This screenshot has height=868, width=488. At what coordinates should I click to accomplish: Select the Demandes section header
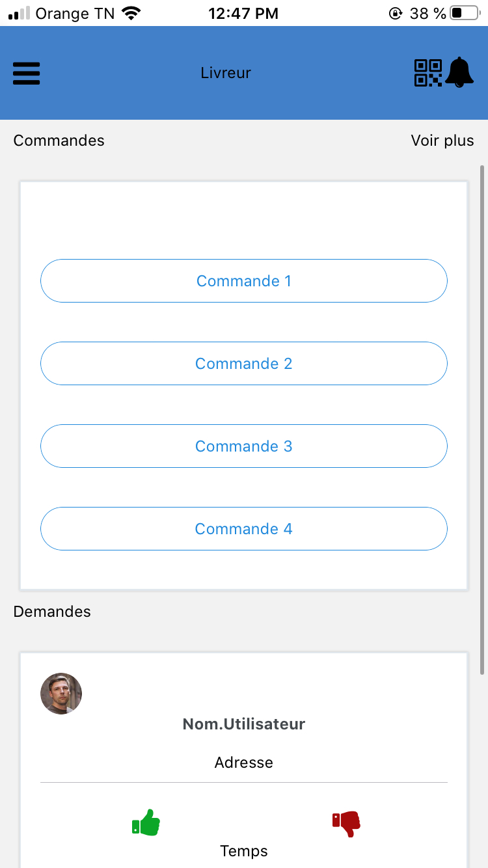tap(52, 611)
